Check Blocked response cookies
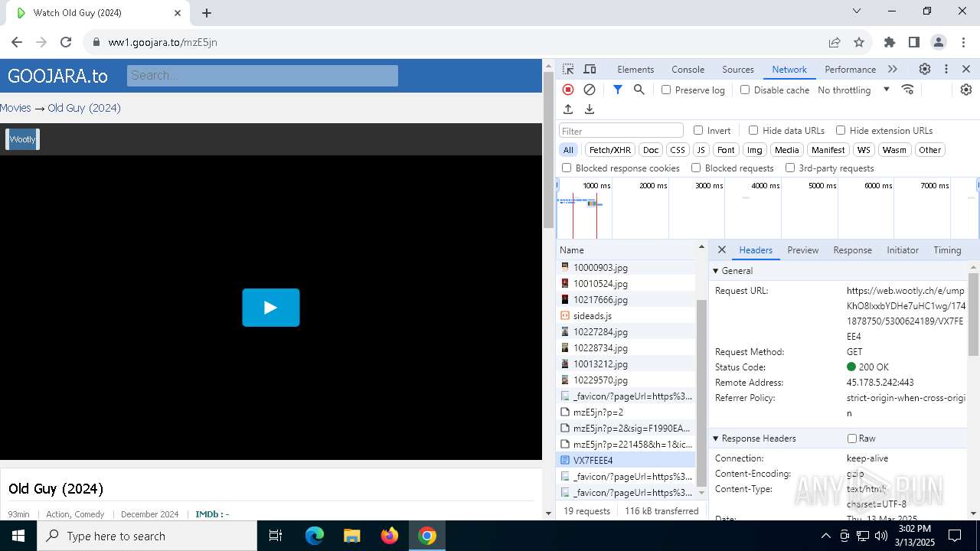Screen dimensions: 980x551 567,168
